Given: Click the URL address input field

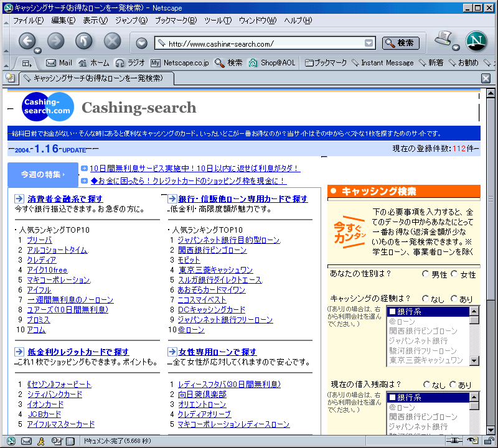Looking at the screenshot, I should click(x=265, y=43).
